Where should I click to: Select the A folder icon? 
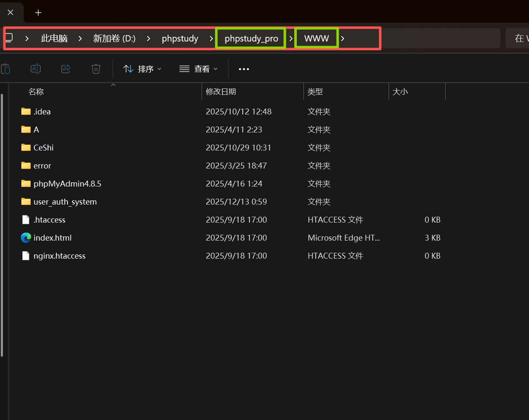click(26, 130)
